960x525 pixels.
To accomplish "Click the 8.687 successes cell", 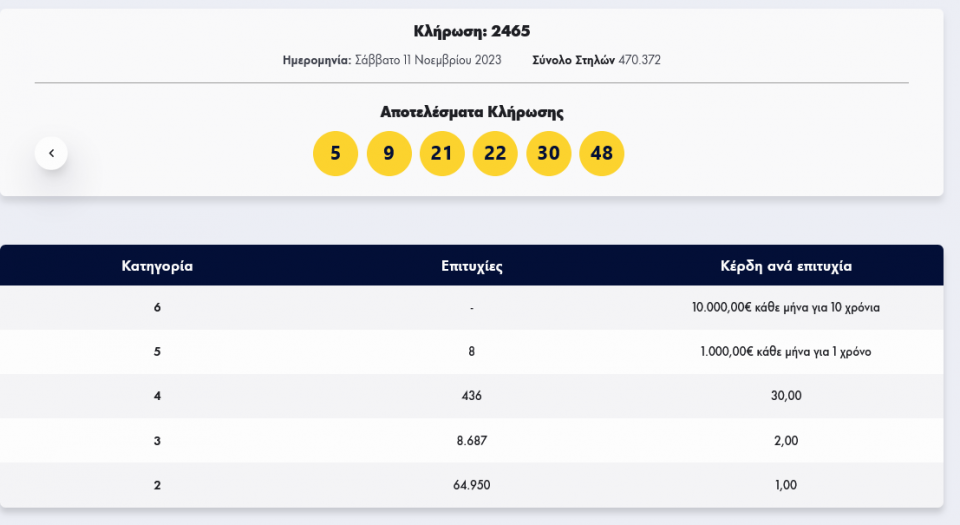I will click(471, 440).
